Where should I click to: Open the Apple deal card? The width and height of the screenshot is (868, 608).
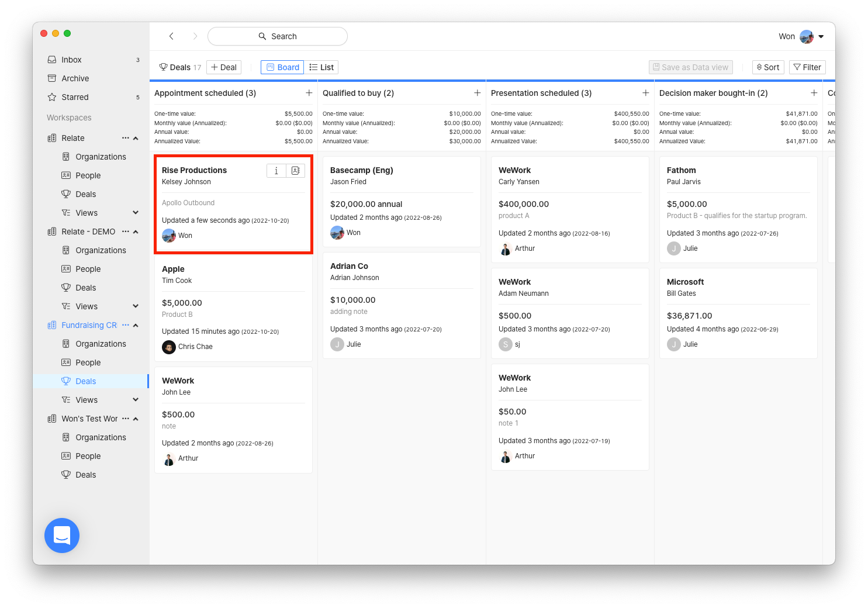[233, 308]
